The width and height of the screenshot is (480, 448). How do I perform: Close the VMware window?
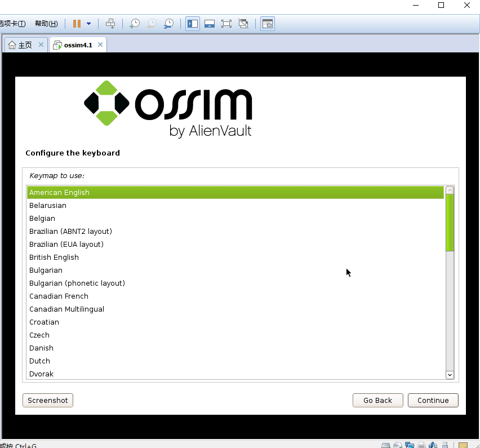click(x=467, y=5)
